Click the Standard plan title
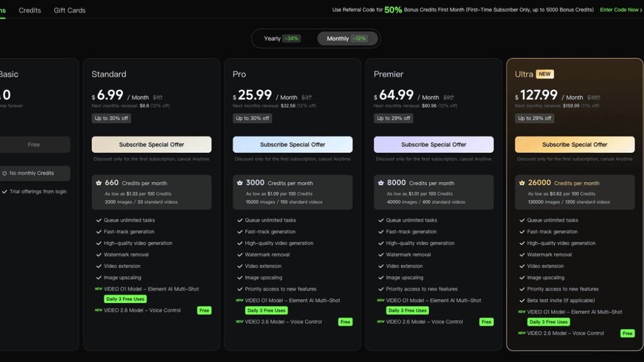This screenshot has height=362, width=644. [x=109, y=74]
